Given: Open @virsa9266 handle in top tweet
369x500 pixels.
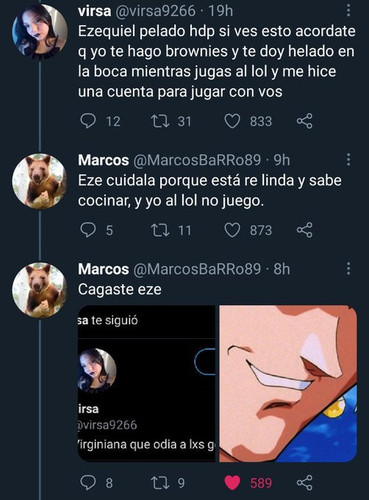Looking at the screenshot, I should click(155, 11).
